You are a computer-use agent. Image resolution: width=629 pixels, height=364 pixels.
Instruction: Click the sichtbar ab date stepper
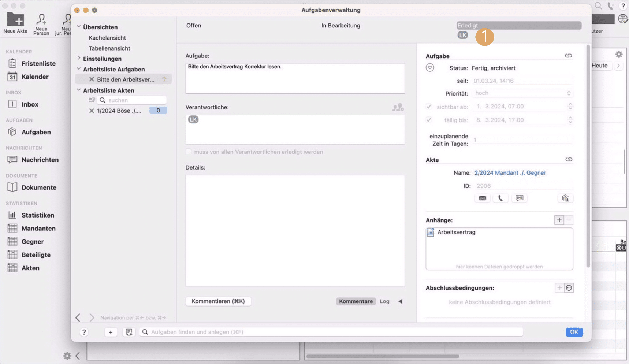(x=570, y=106)
